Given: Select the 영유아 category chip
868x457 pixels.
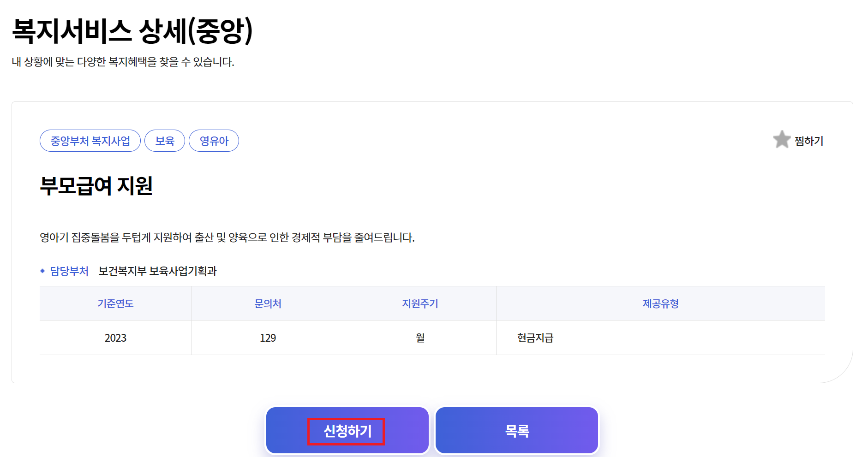Looking at the screenshot, I should [x=214, y=141].
